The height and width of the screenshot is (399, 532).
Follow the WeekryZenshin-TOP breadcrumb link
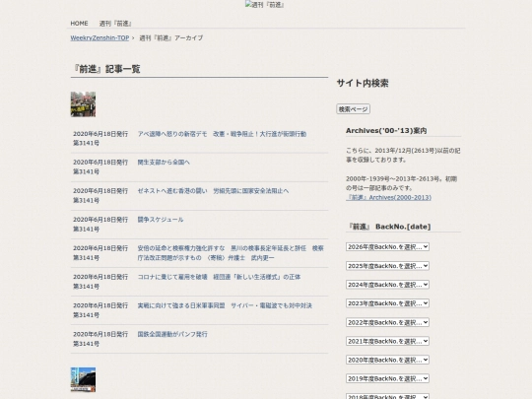coord(100,38)
